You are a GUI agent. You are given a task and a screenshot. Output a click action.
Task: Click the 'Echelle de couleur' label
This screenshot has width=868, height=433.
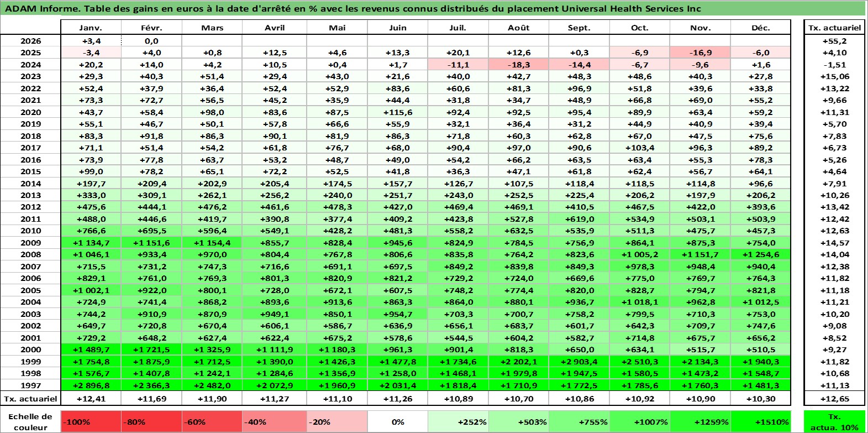tap(30, 421)
